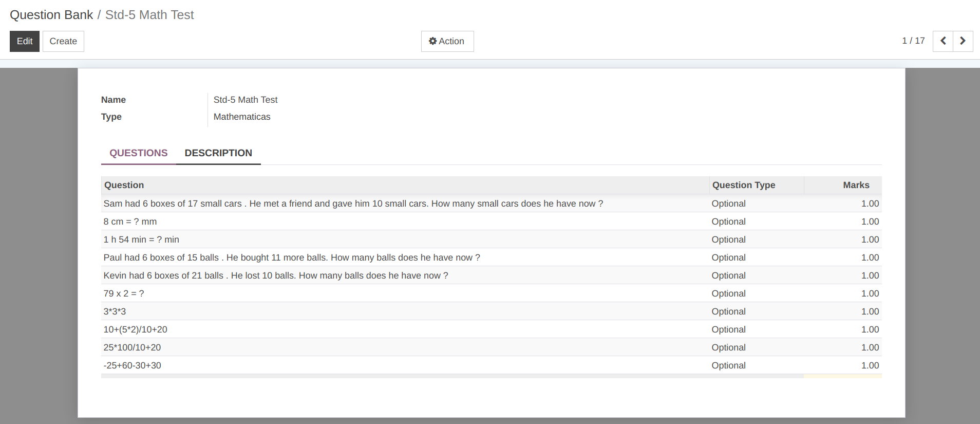
Task: Open the '25*100/10+20' question row
Action: (492, 347)
